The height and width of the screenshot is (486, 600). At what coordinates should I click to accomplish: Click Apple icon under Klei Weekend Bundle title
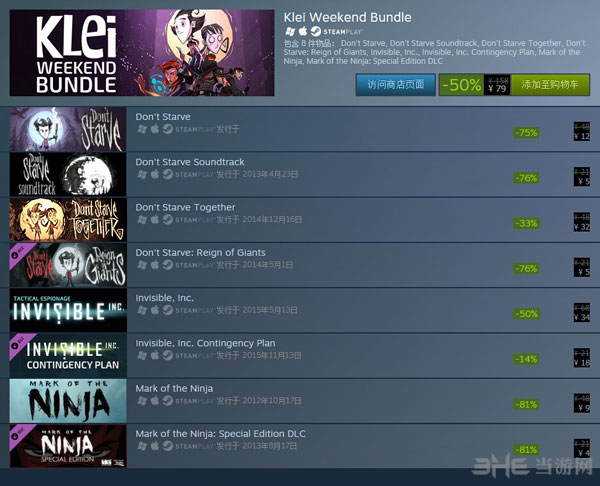coord(303,31)
